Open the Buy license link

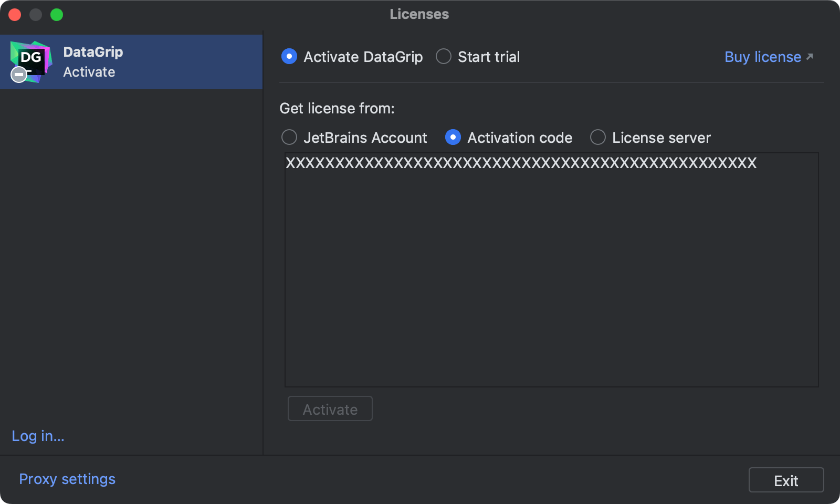pos(762,57)
